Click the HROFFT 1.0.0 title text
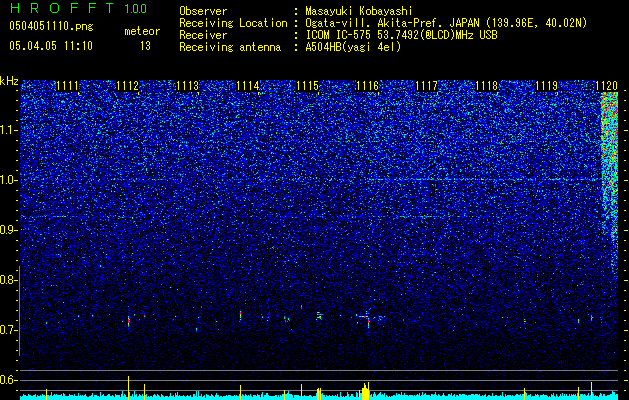629x400 pixels. coord(78,8)
